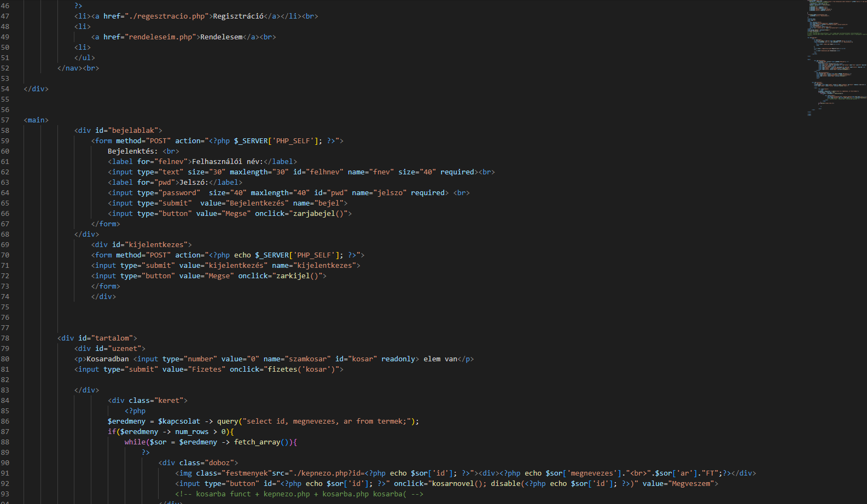Click the </div> tag on line 54
867x504 pixels.
(36, 89)
